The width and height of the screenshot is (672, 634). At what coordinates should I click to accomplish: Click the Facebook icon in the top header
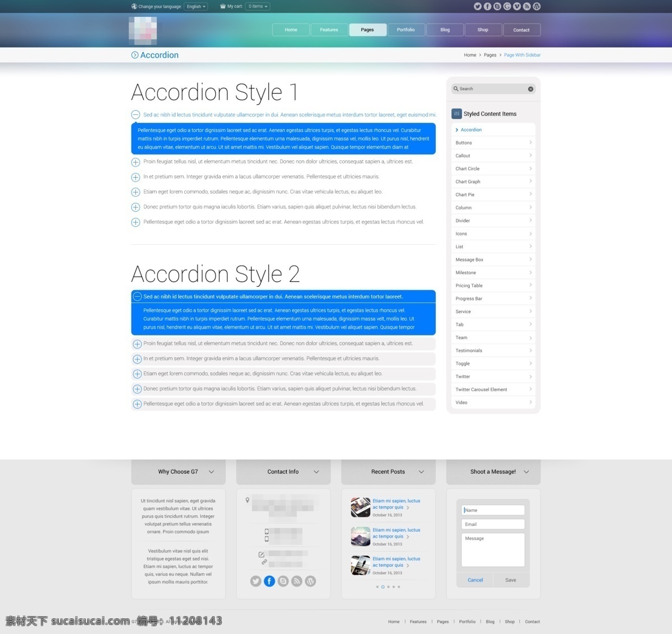coord(487,7)
